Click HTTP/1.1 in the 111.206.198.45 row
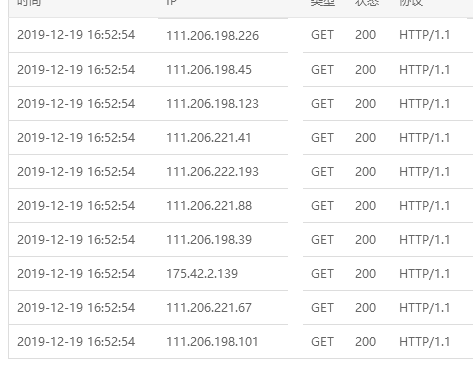Screen dimensions: 473x367 click(x=424, y=70)
